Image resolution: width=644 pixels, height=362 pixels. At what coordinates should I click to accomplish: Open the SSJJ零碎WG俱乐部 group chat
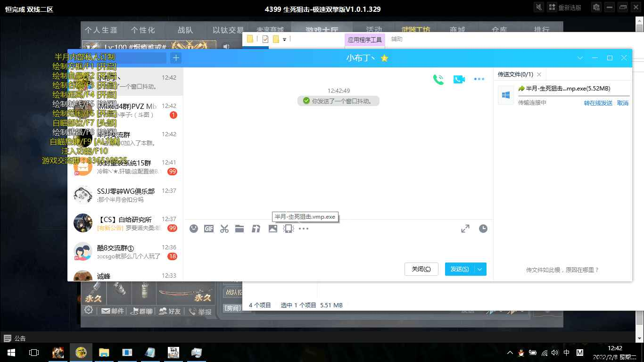click(125, 195)
